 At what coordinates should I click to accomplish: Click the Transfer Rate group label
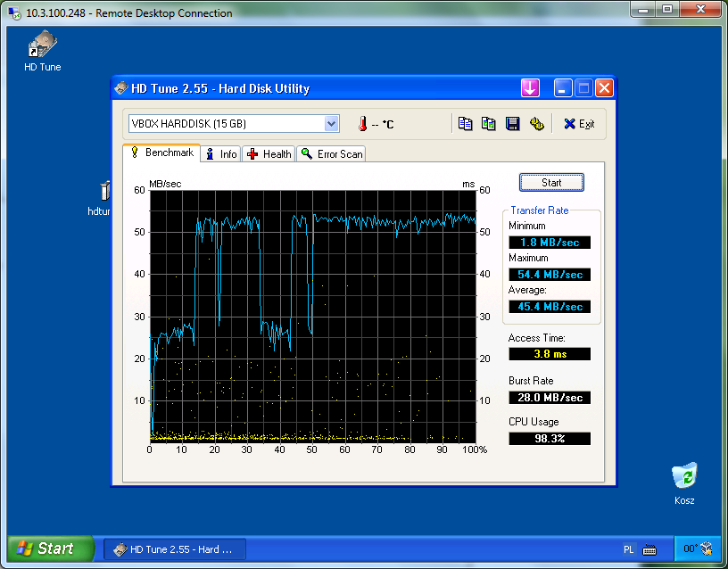540,210
